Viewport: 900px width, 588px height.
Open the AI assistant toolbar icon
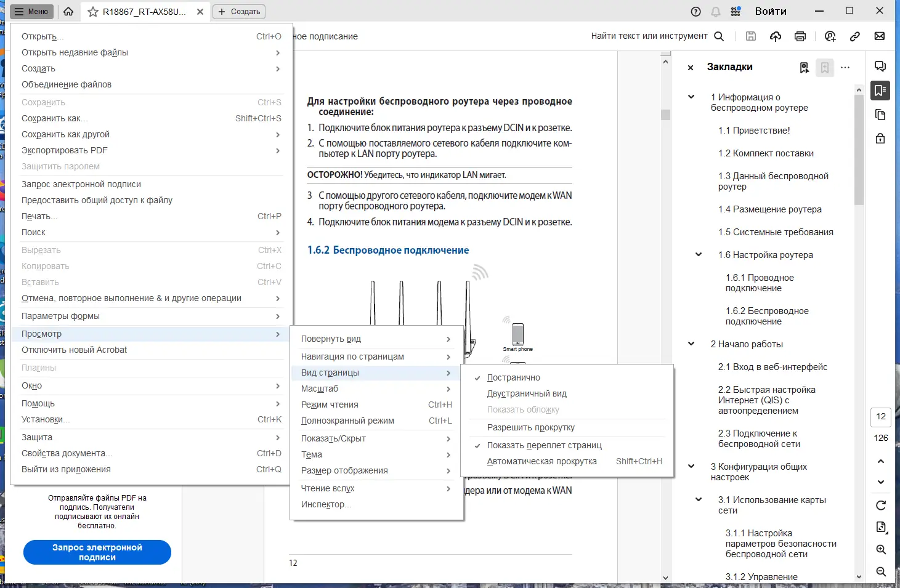[830, 36]
